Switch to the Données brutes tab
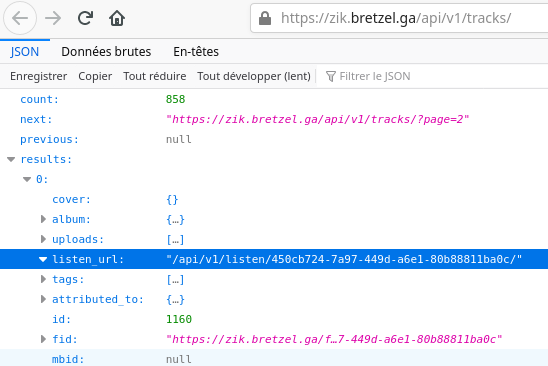Screen dimensions: 548x366 [106, 52]
